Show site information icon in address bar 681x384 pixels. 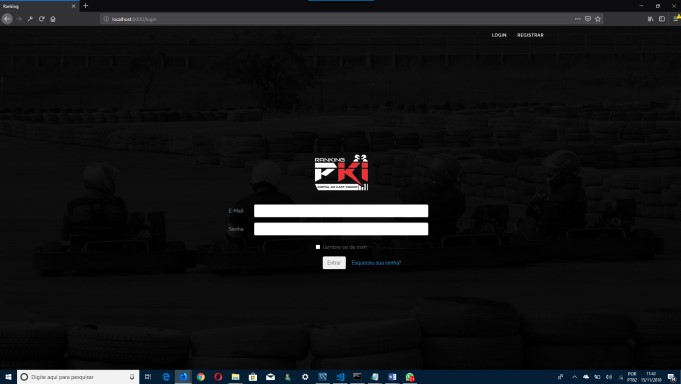coord(106,19)
